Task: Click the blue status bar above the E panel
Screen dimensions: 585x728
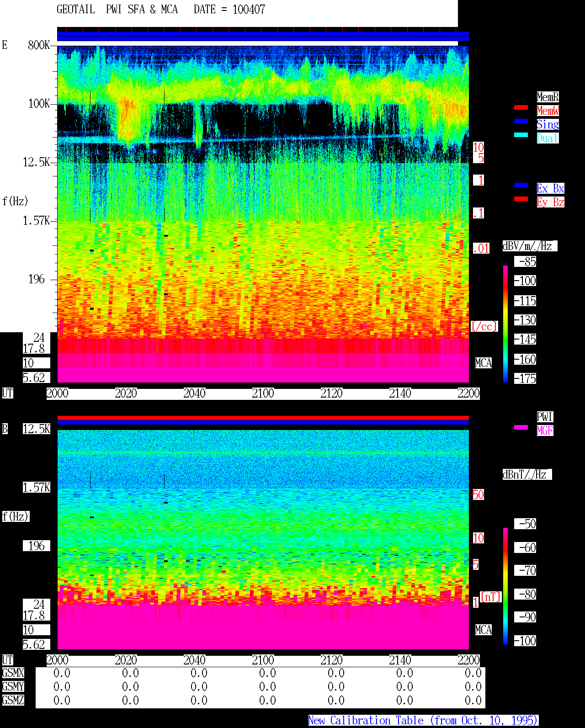Action: coord(263,37)
